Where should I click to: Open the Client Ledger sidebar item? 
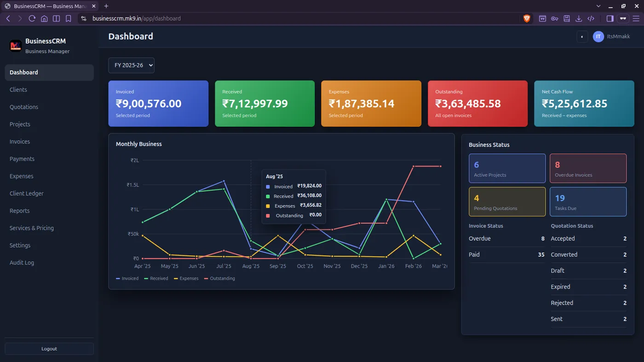(x=49, y=193)
